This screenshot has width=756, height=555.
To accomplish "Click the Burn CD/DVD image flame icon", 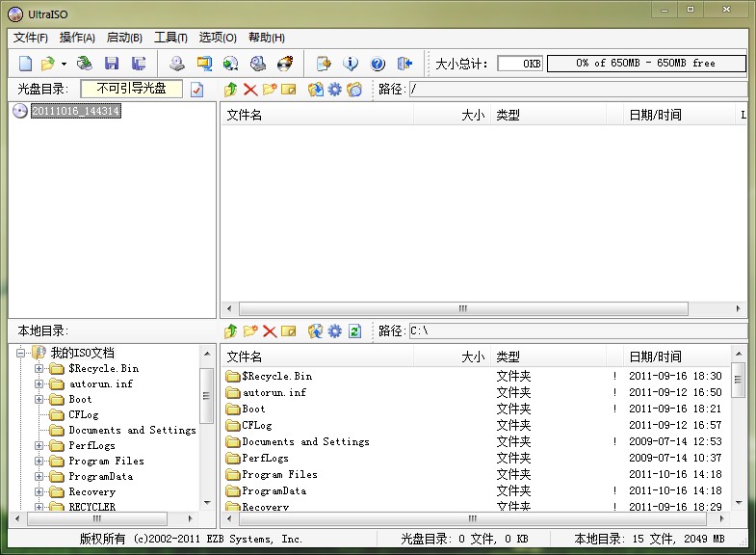I will point(285,64).
